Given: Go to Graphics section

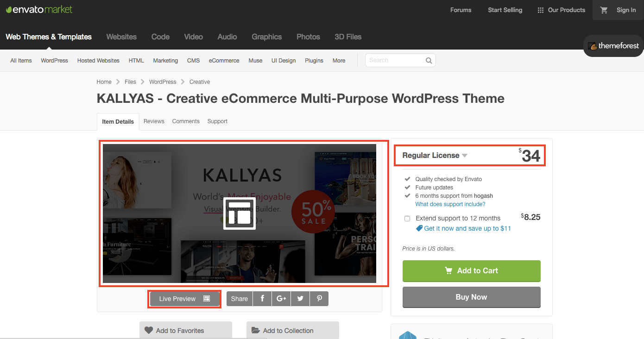Looking at the screenshot, I should (x=266, y=37).
